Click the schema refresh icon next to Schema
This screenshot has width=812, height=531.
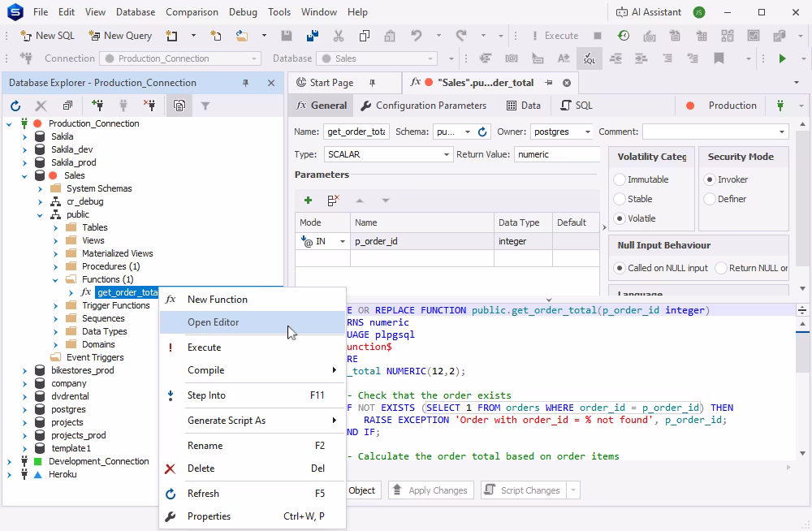point(482,132)
